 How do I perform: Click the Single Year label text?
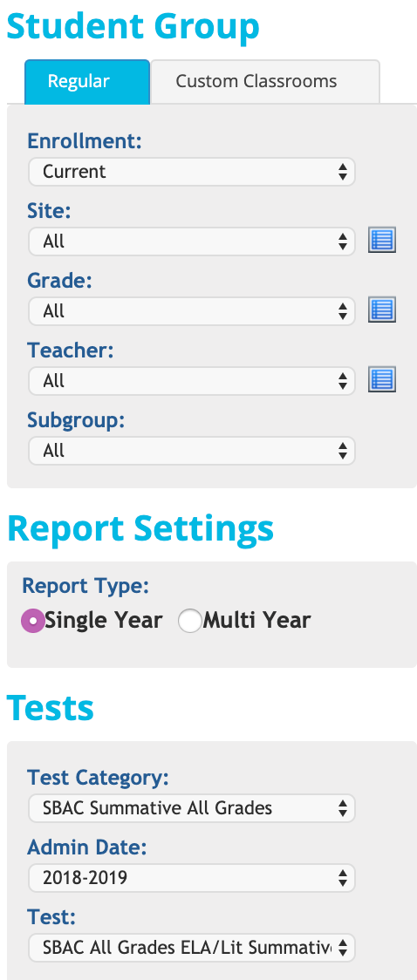[104, 621]
